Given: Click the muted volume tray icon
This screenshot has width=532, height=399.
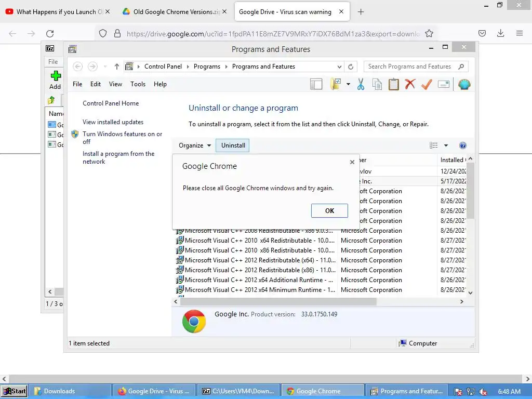Looking at the screenshot, I should point(483,391).
